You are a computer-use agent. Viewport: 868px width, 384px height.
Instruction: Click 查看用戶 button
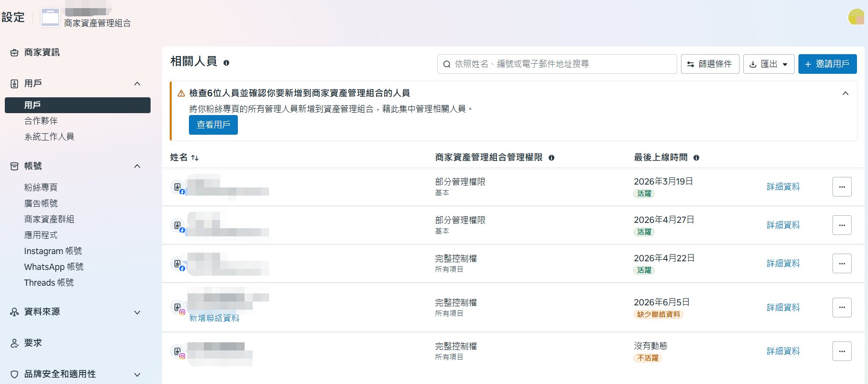point(213,125)
